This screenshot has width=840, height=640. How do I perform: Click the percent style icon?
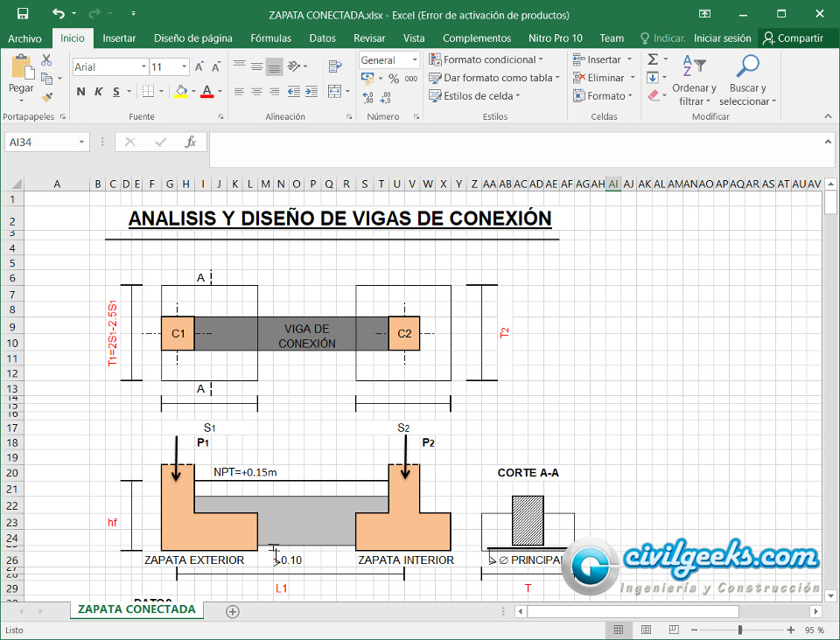point(393,79)
